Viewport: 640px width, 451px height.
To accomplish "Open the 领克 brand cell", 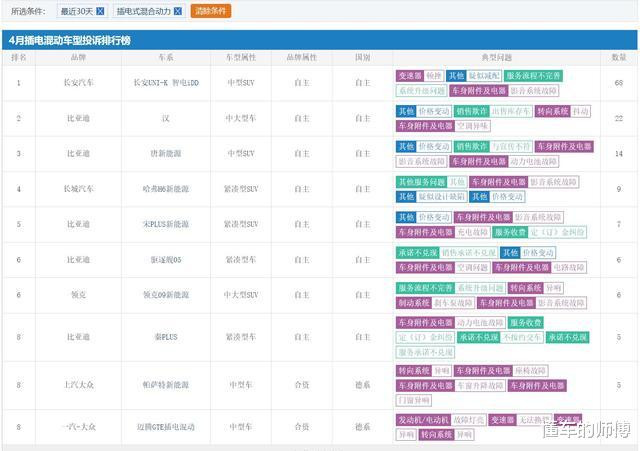I will click(x=78, y=295).
